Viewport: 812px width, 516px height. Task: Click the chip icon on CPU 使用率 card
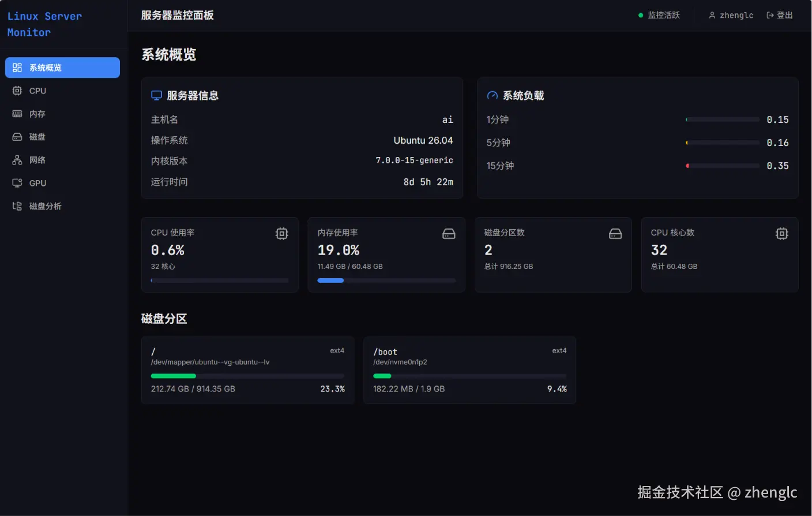282,233
